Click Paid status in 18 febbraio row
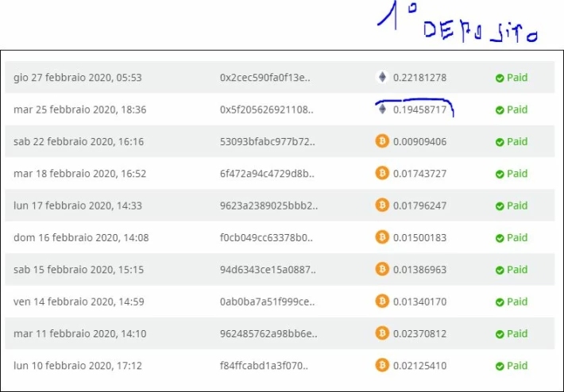The width and height of the screenshot is (564, 392). [x=517, y=173]
